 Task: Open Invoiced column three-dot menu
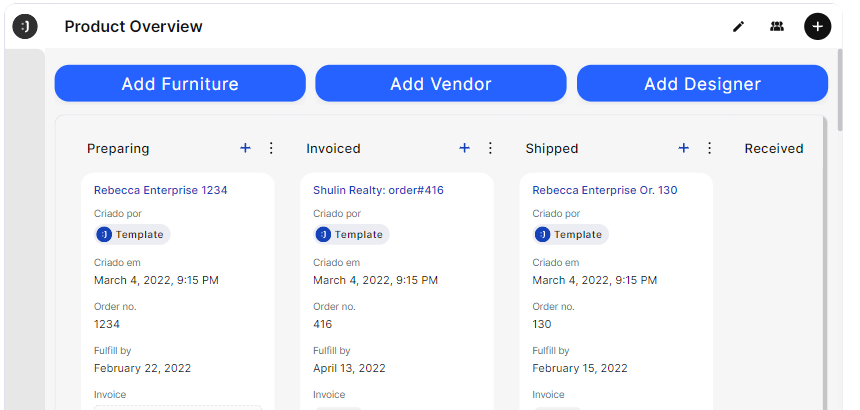[490, 148]
